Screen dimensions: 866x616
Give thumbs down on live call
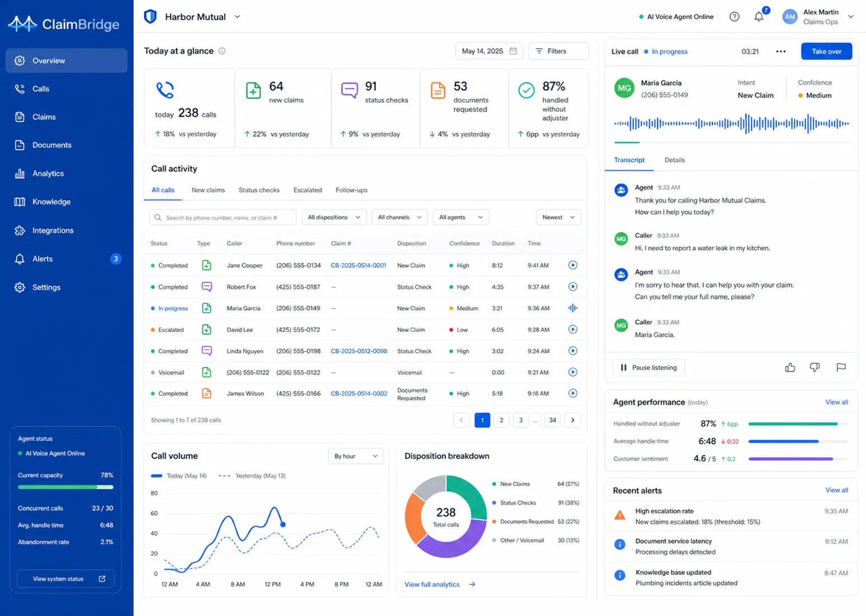pyautogui.click(x=815, y=367)
